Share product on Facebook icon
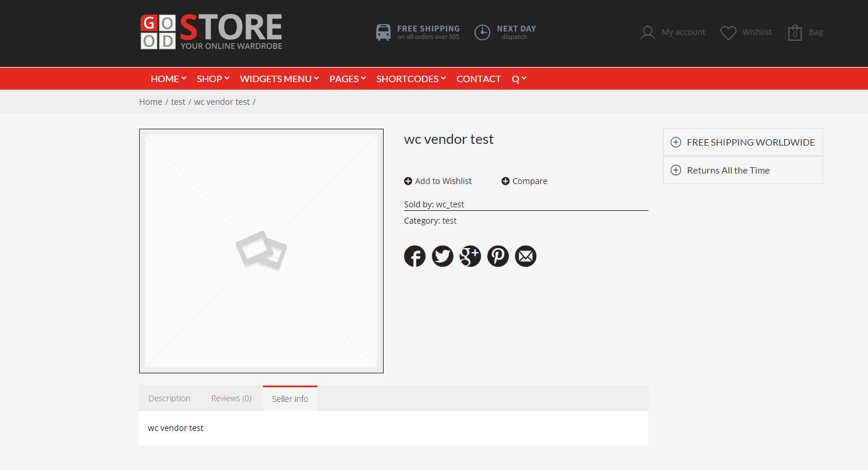This screenshot has height=470, width=868. tap(414, 256)
